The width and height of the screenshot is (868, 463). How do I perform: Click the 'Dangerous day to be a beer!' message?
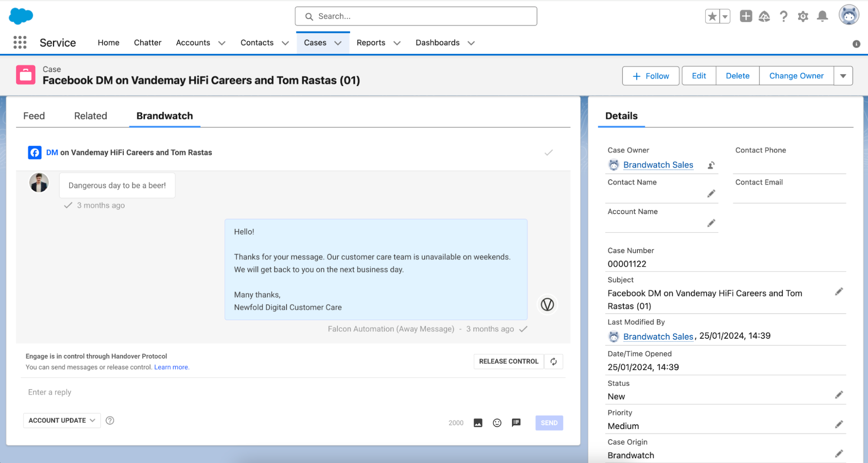coord(117,185)
